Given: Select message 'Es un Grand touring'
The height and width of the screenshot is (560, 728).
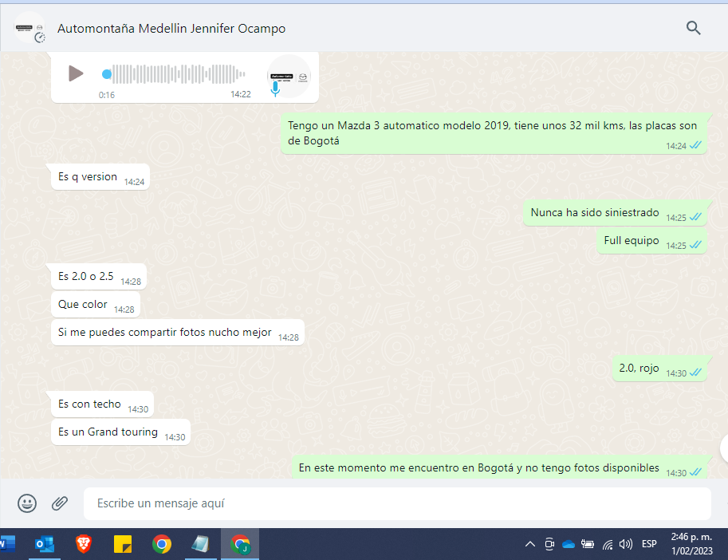Looking at the screenshot, I should 120,432.
